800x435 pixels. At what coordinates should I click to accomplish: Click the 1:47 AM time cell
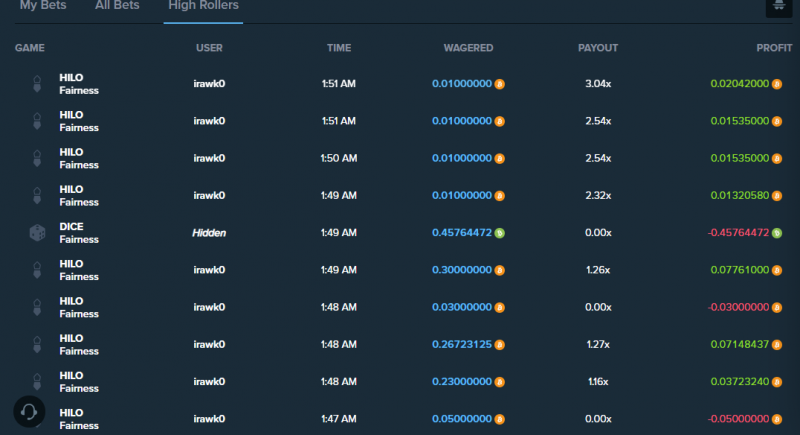[339, 419]
